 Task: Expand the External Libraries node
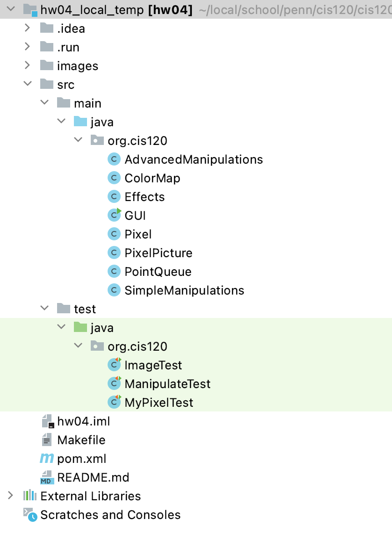[11, 496]
